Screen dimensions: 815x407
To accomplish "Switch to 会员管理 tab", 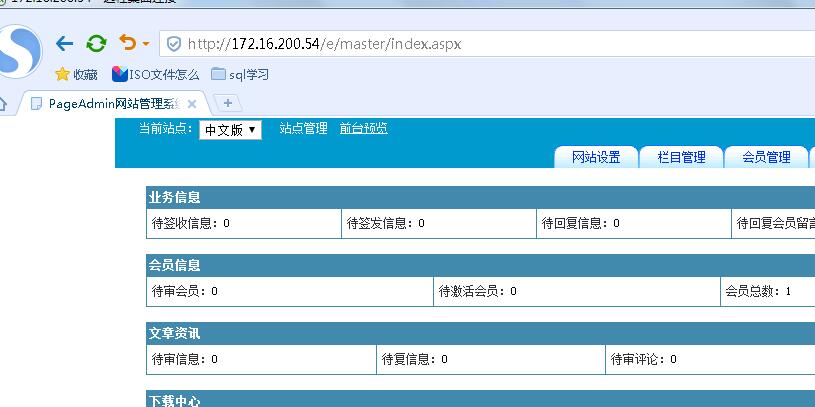I will 766,157.
